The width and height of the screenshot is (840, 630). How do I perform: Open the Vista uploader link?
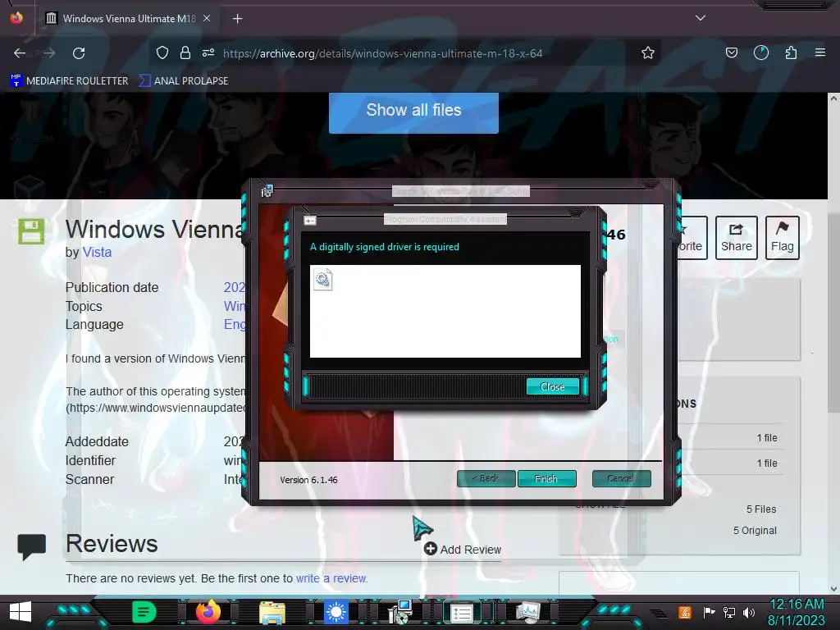pyautogui.click(x=97, y=253)
